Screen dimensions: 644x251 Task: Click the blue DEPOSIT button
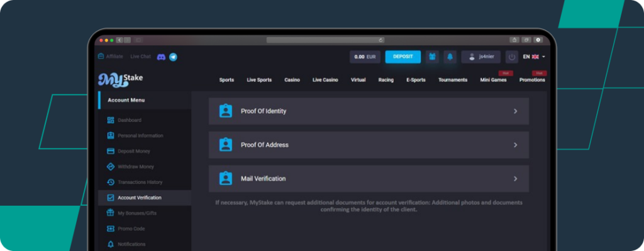coord(403,57)
